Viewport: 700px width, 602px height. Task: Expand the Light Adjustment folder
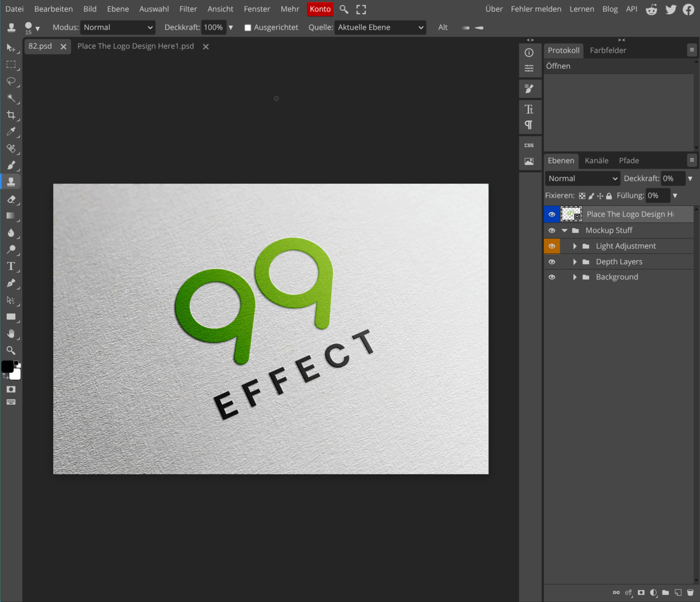click(x=575, y=246)
